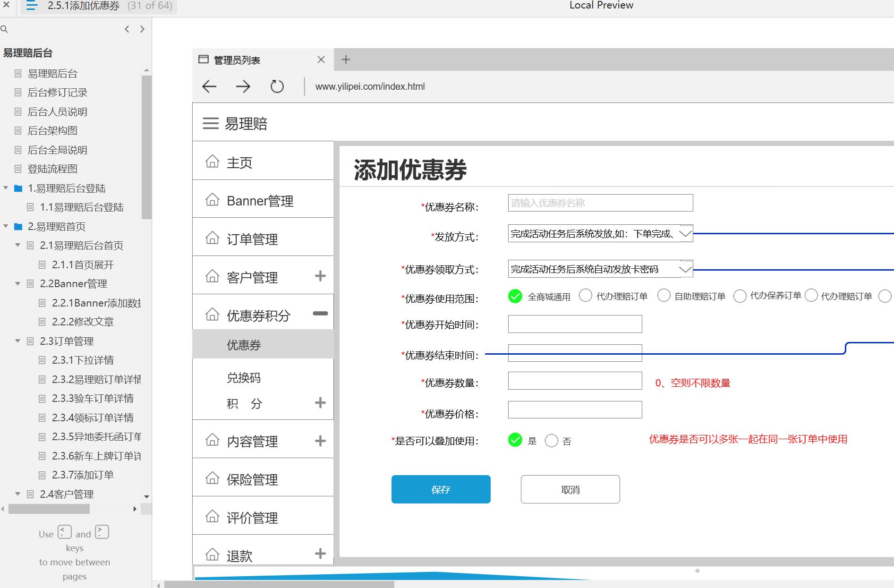Click the 保存 button

click(x=441, y=489)
